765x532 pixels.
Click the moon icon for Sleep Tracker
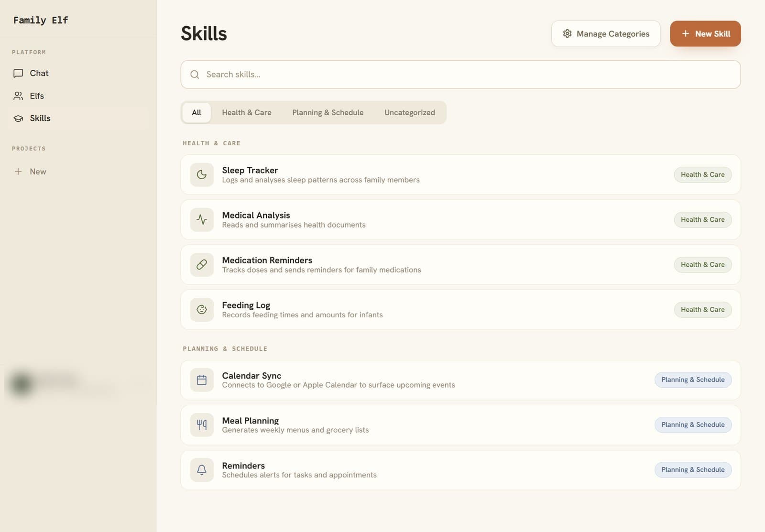click(x=202, y=174)
